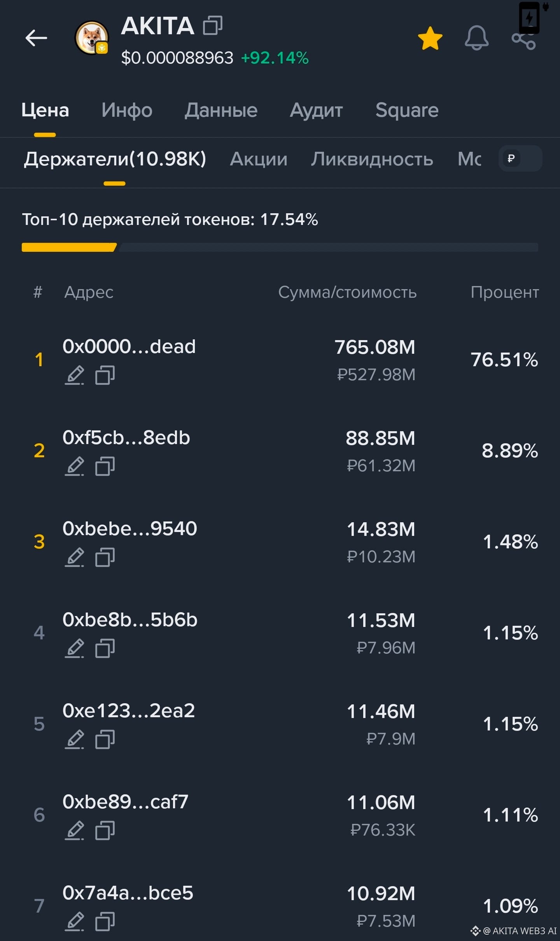Image resolution: width=560 pixels, height=941 pixels.
Task: Show the Ликвидность sub-tab
Action: tap(372, 159)
